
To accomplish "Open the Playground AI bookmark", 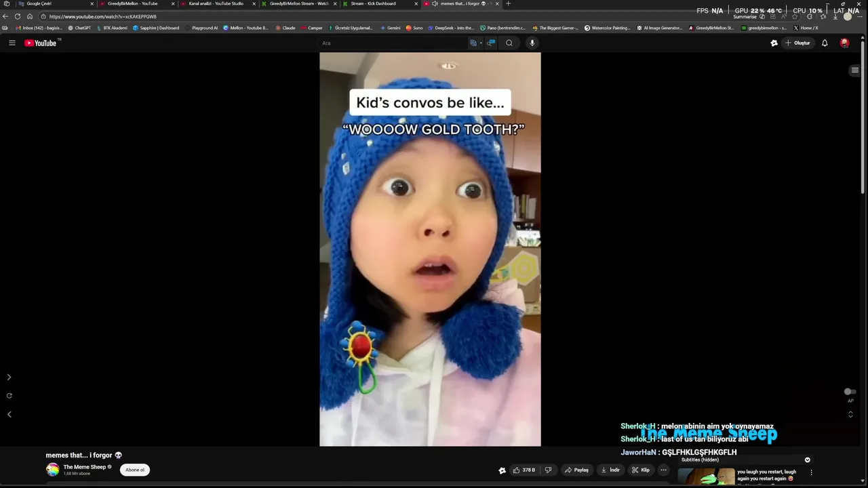I will (201, 28).
